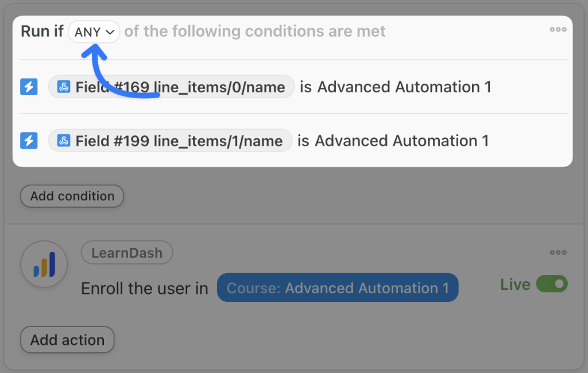Screen dimensions: 588x373
Task: Select Course: Advanced Automation 1
Action: [x=337, y=287]
